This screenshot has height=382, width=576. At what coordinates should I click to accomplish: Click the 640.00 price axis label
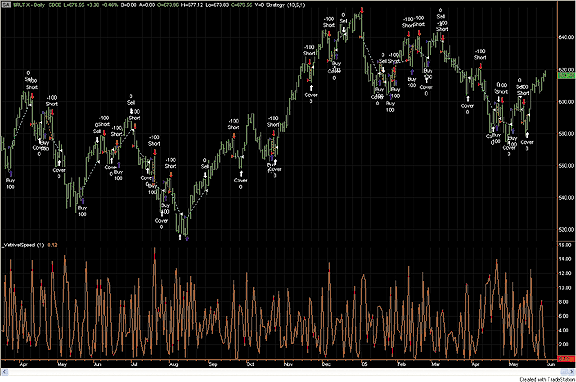566,37
